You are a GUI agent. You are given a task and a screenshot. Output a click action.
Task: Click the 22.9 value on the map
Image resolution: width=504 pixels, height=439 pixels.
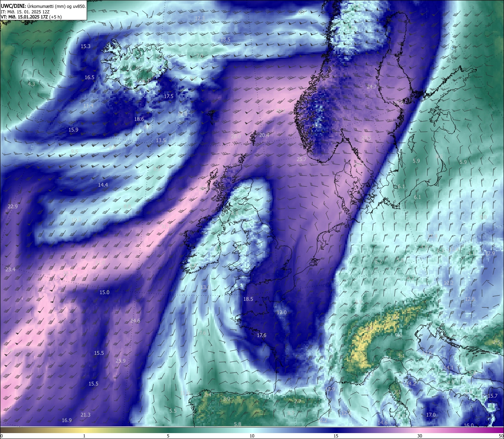click(13, 207)
